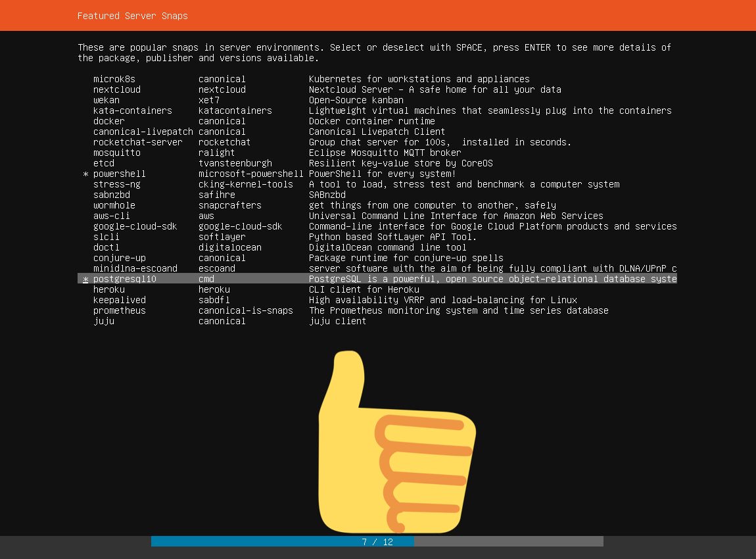Click description 'Canonical Livepatch Client'

[x=377, y=132]
